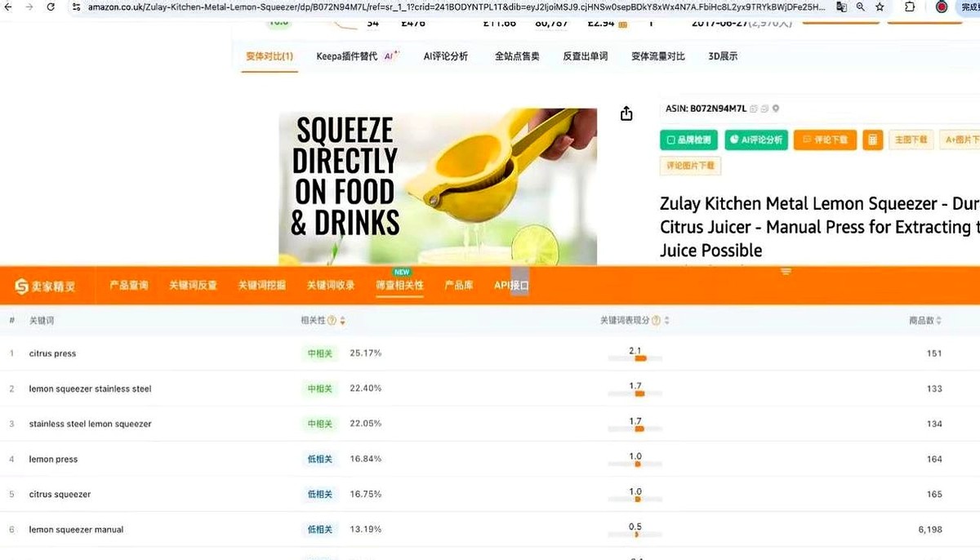The image size is (980, 560).
Task: Bookmark this page using the star icon
Action: [880, 7]
